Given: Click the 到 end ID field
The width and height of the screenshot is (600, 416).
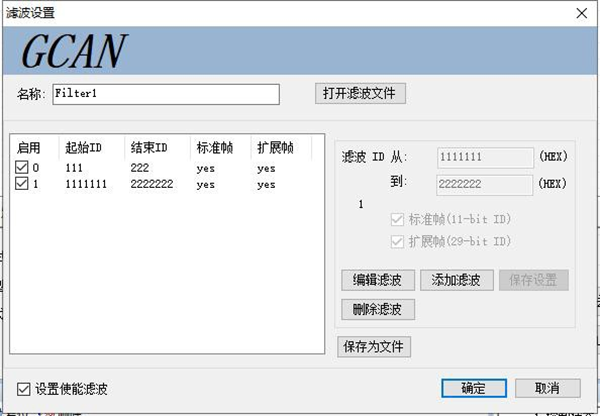Looking at the screenshot, I should [484, 184].
